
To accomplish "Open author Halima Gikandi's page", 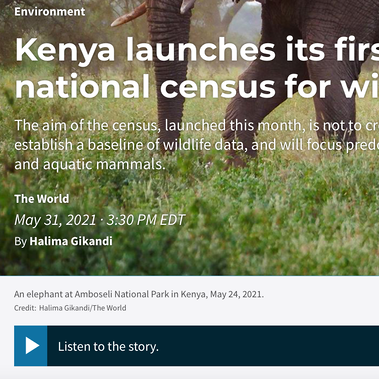I will [71, 241].
